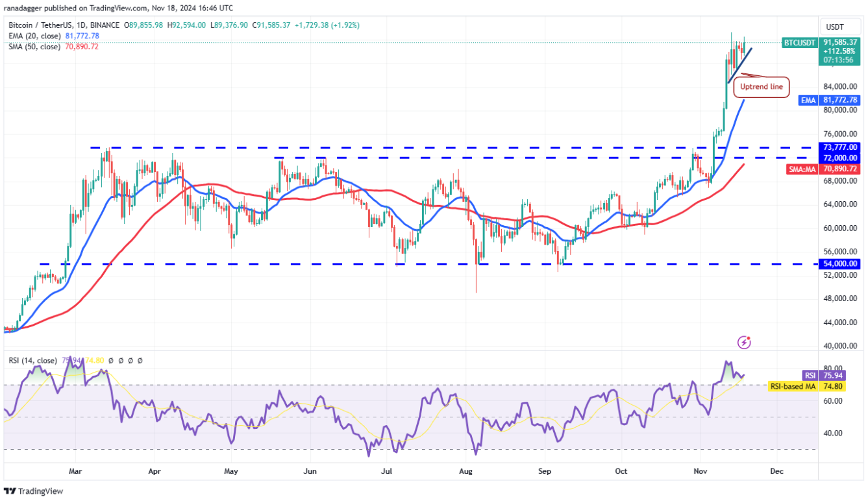
Task: Select the dashed 54,000 support line
Action: (x=428, y=263)
